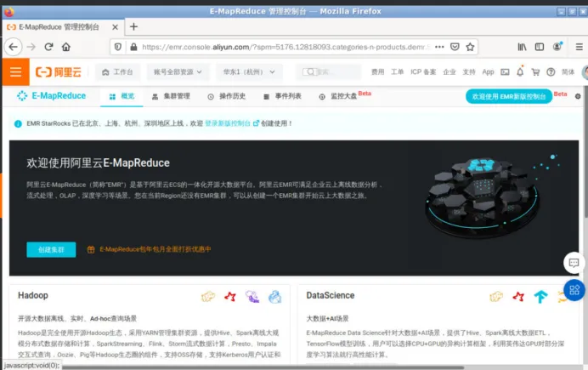Go back with browser back arrow
The image size is (588, 370).
(13, 47)
